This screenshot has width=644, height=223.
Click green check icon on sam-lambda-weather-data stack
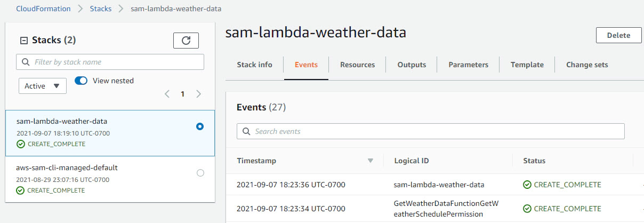(x=21, y=144)
